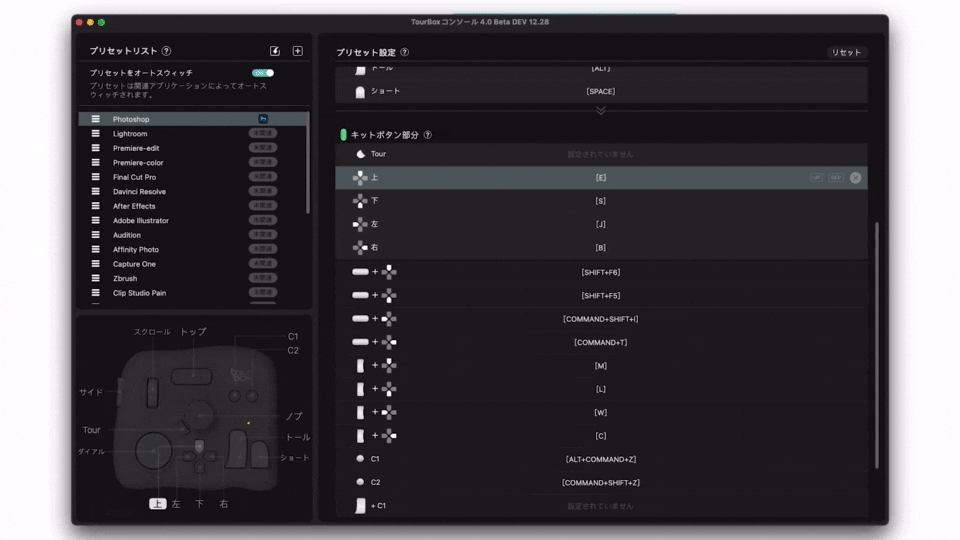960x540 pixels.
Task: Expand the section with the double chevron arrow
Action: point(600,110)
